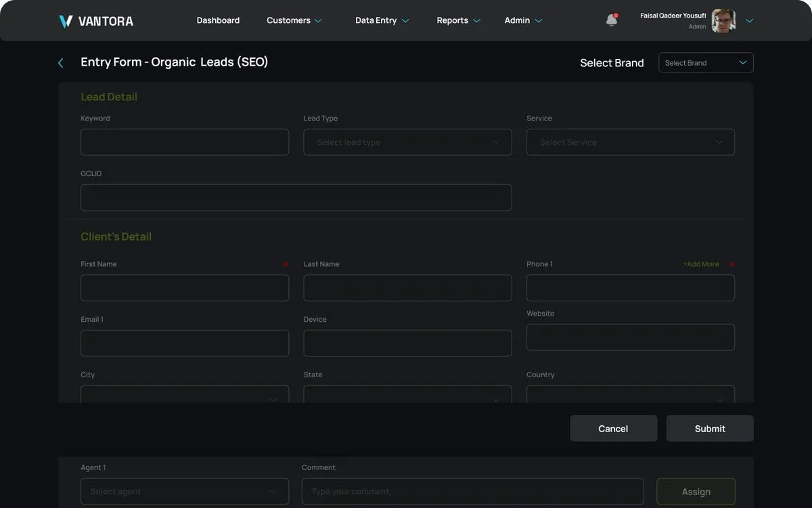812x508 pixels.
Task: Click the Lead Detail section heading
Action: [109, 97]
